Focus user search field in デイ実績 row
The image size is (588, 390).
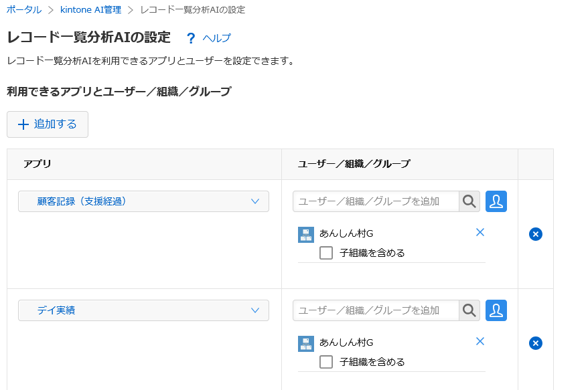(x=375, y=310)
